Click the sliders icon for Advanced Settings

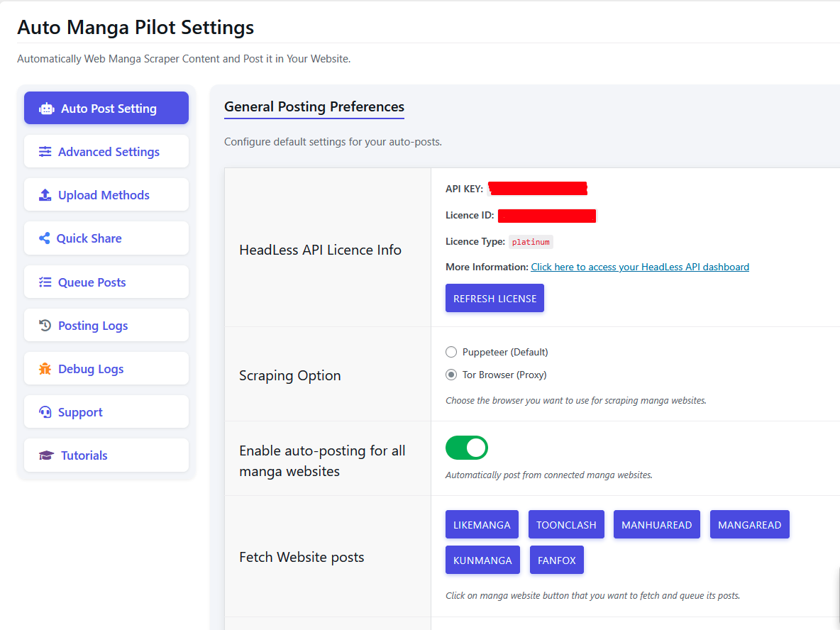45,152
